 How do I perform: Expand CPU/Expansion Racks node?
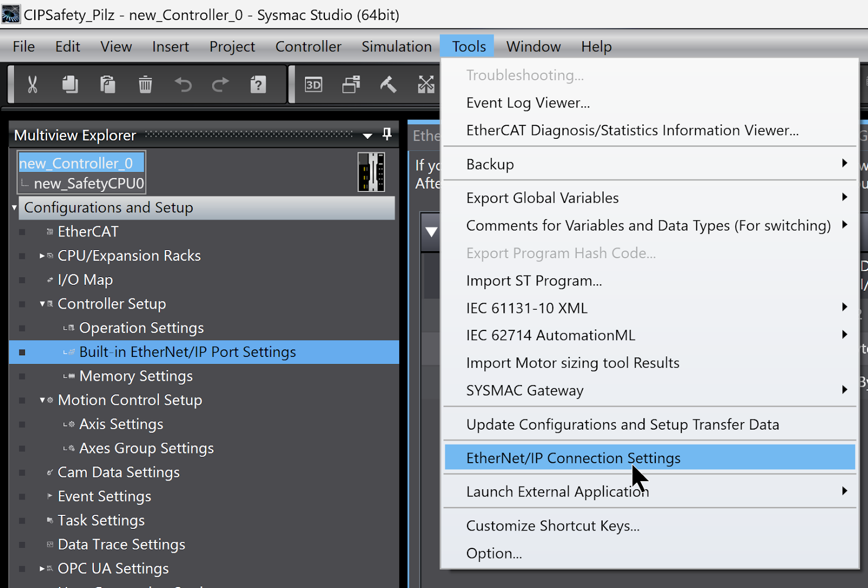point(42,255)
